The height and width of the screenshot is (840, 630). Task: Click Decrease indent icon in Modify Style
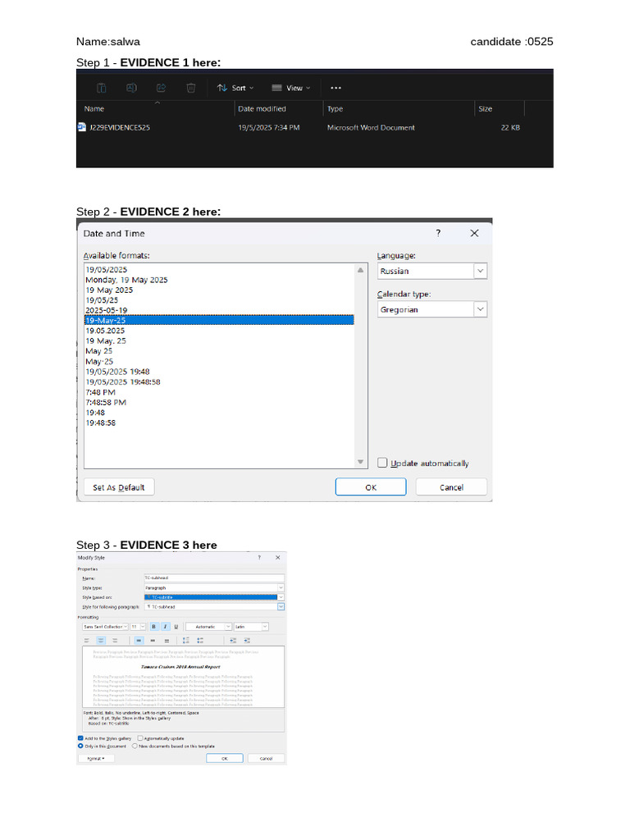[233, 640]
